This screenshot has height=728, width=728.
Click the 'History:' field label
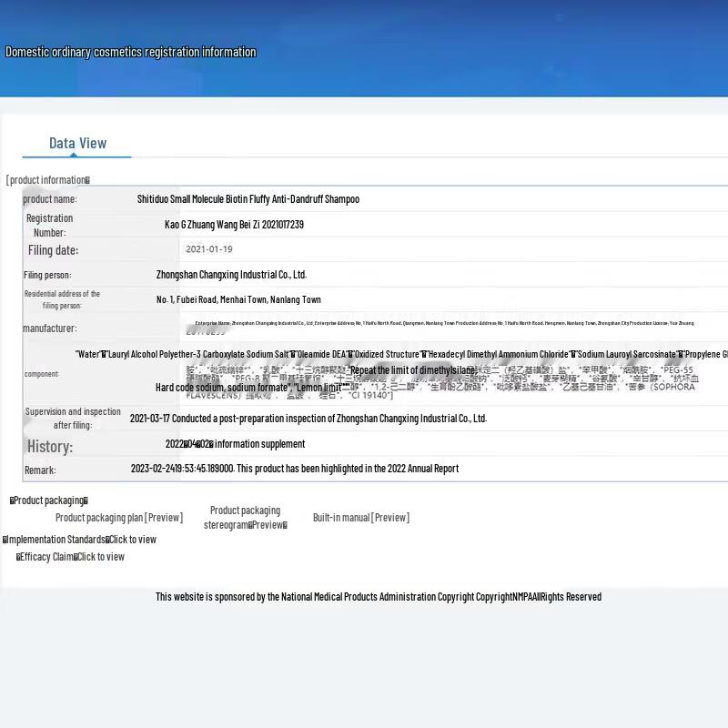(50, 447)
